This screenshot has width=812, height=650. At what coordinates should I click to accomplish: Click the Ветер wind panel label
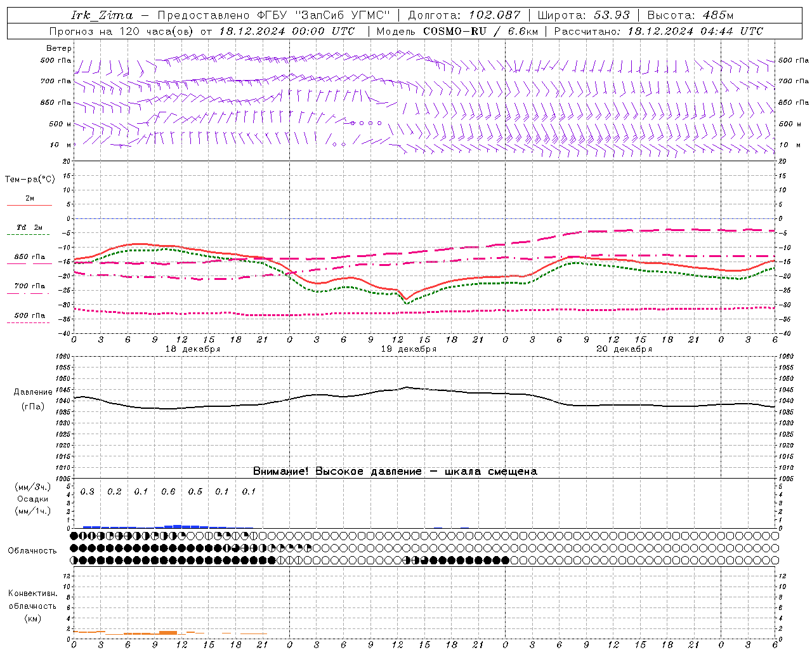tap(59, 48)
